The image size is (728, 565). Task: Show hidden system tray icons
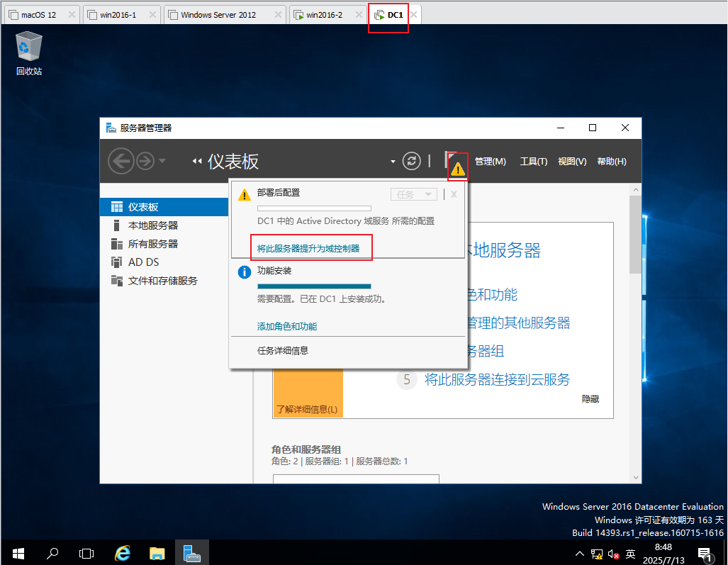pos(579,554)
